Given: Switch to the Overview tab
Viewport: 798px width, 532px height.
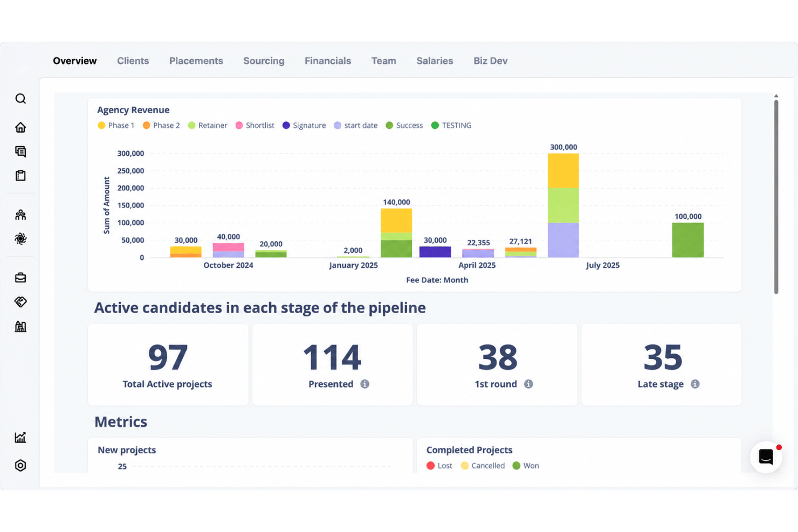Looking at the screenshot, I should point(75,61).
